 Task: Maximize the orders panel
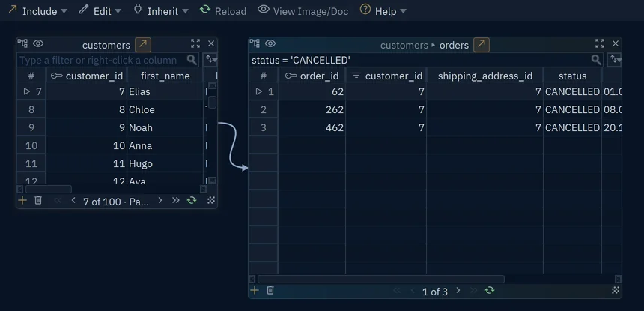[x=600, y=43]
